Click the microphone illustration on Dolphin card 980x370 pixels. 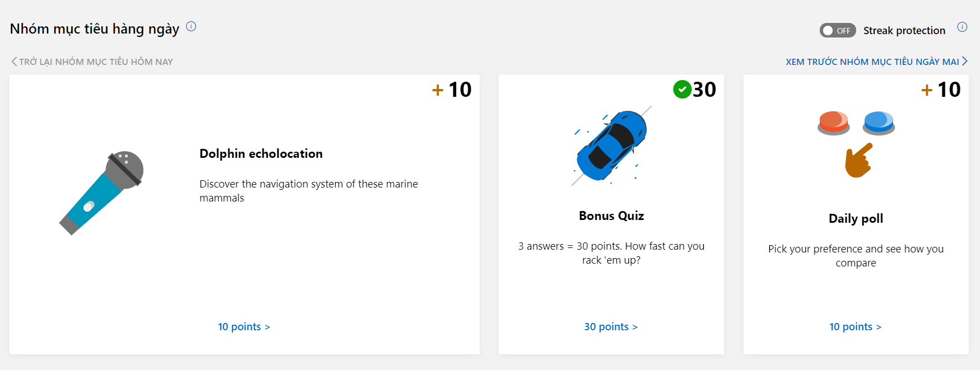101,193
